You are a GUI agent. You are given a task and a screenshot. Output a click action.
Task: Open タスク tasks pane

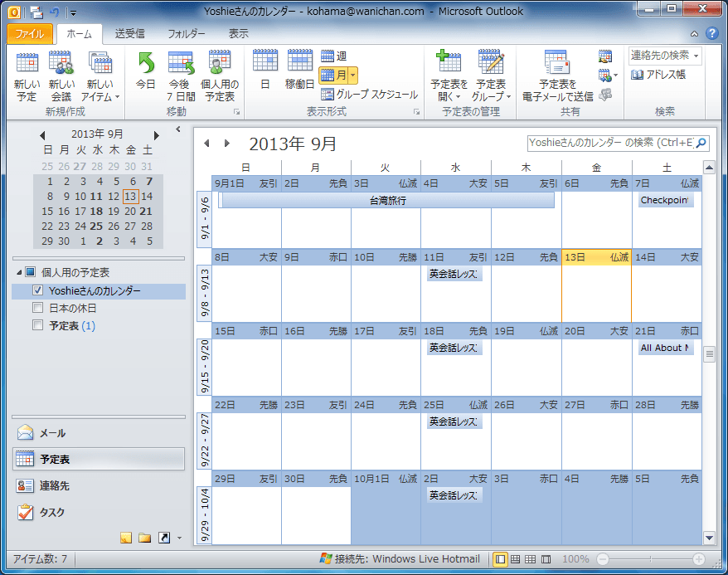click(99, 512)
